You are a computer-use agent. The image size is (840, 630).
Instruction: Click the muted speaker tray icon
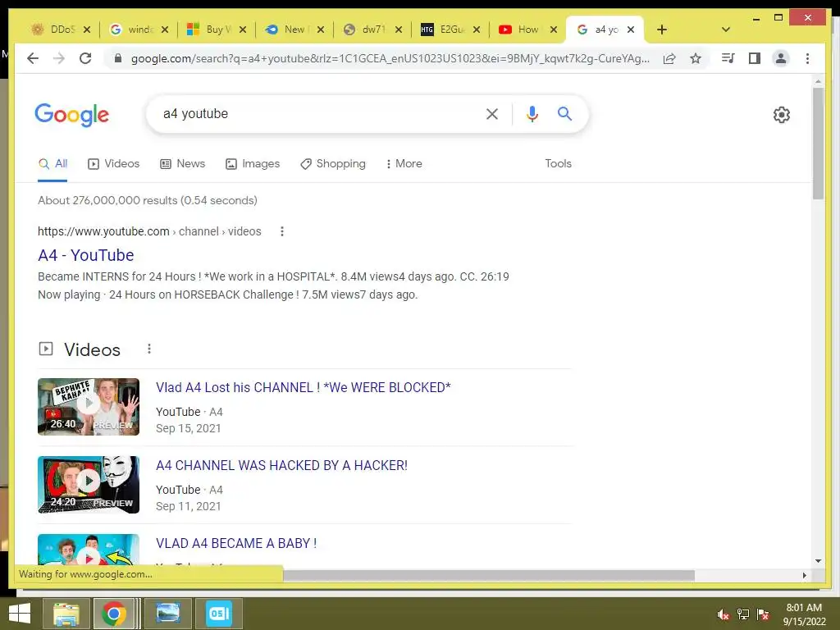(724, 614)
